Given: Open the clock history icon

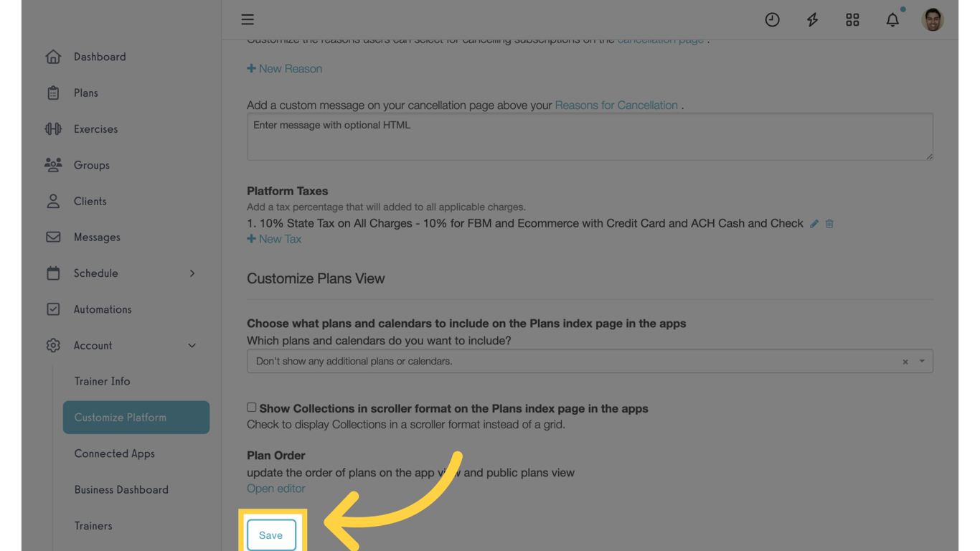Looking at the screenshot, I should click(772, 20).
